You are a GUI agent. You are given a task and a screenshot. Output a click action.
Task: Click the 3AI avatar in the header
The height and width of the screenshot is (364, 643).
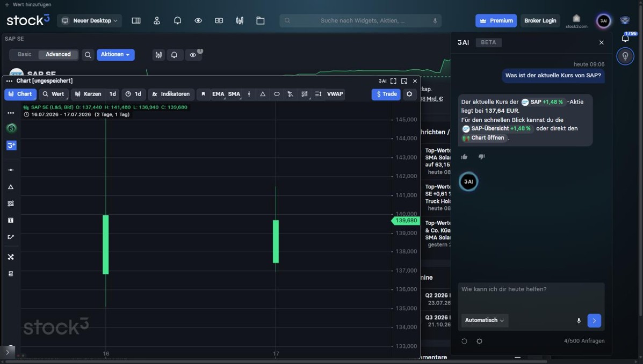point(603,21)
